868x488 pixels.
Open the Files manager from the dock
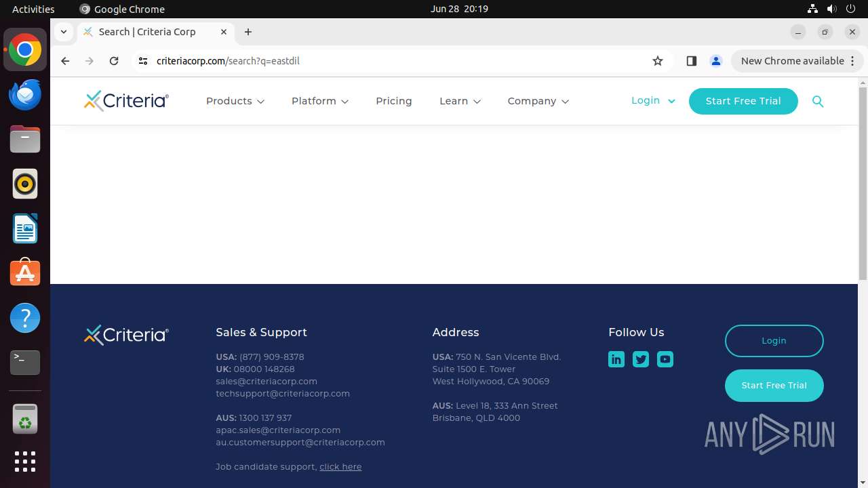tap(25, 139)
